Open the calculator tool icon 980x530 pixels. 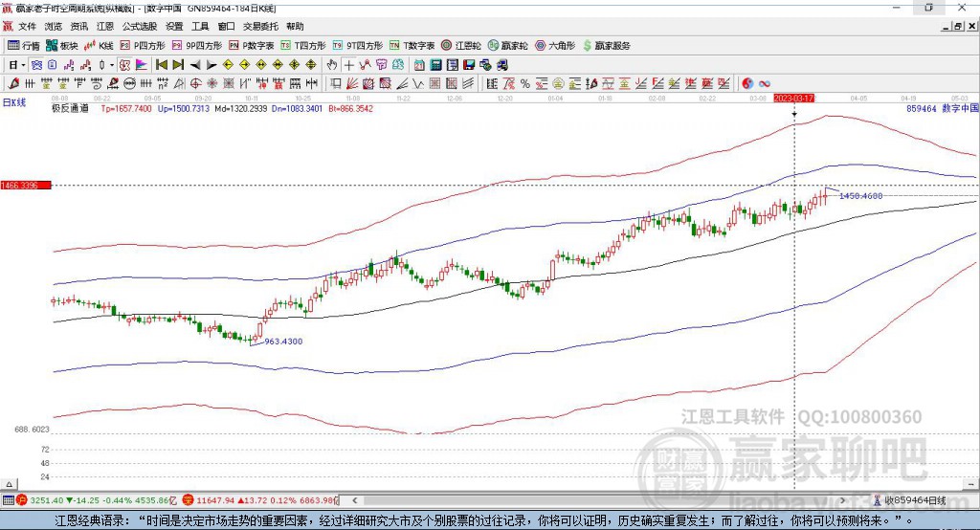click(x=435, y=65)
